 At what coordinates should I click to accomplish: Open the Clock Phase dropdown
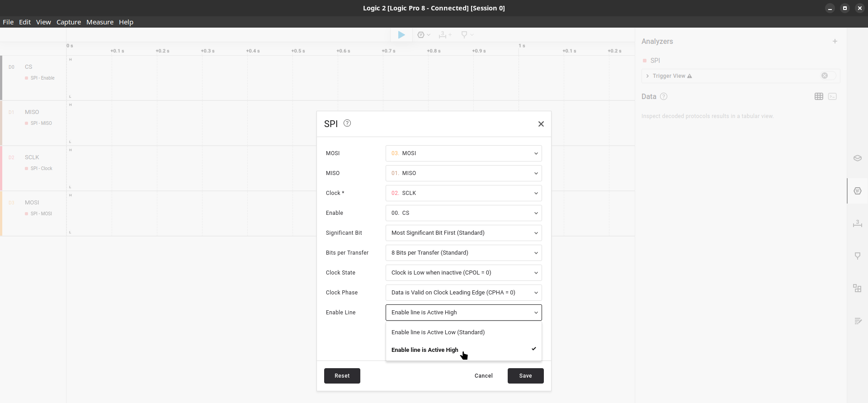tap(463, 293)
